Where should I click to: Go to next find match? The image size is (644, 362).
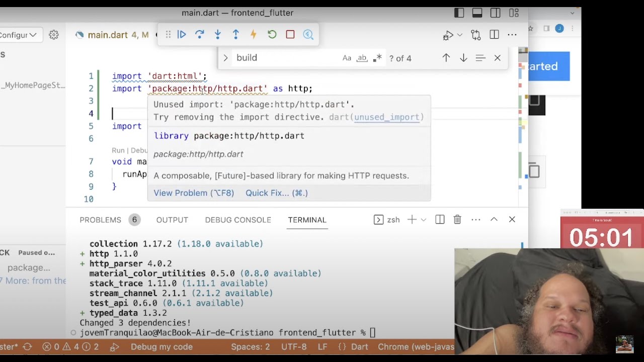[463, 58]
